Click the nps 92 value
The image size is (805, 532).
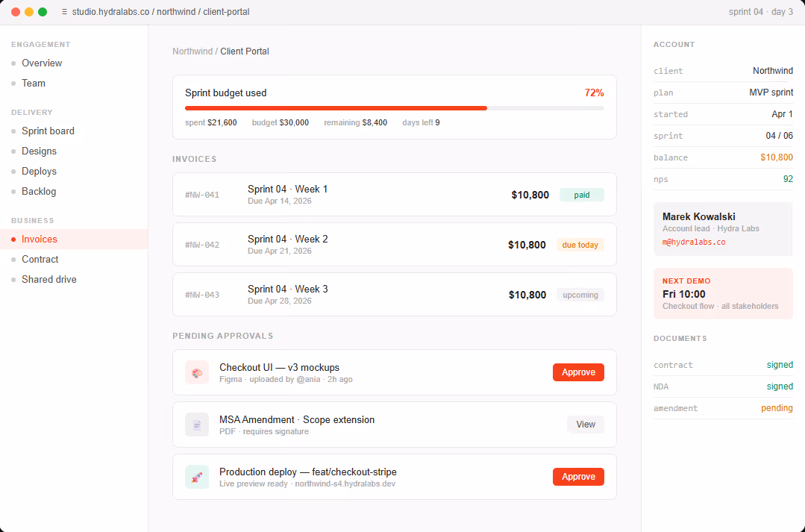[788, 179]
